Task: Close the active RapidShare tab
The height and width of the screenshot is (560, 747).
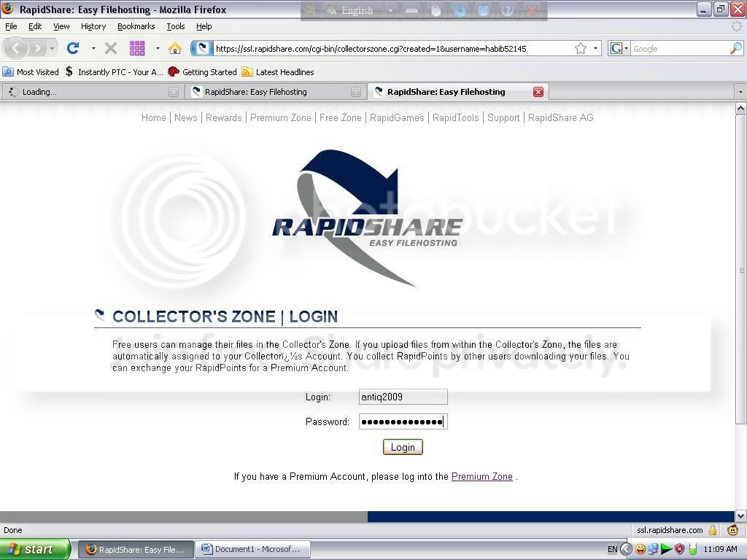Action: (x=538, y=92)
